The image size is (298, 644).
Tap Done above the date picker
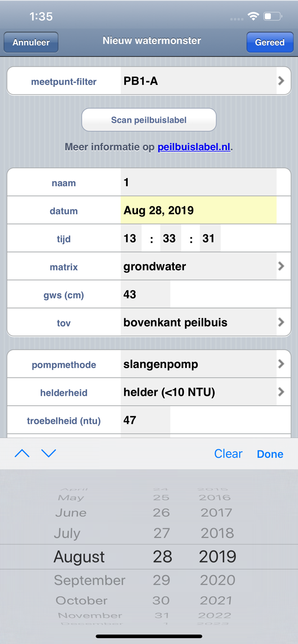pos(270,454)
